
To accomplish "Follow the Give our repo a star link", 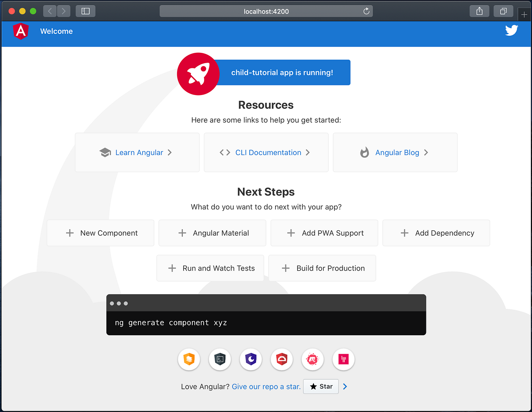I will pos(266,387).
